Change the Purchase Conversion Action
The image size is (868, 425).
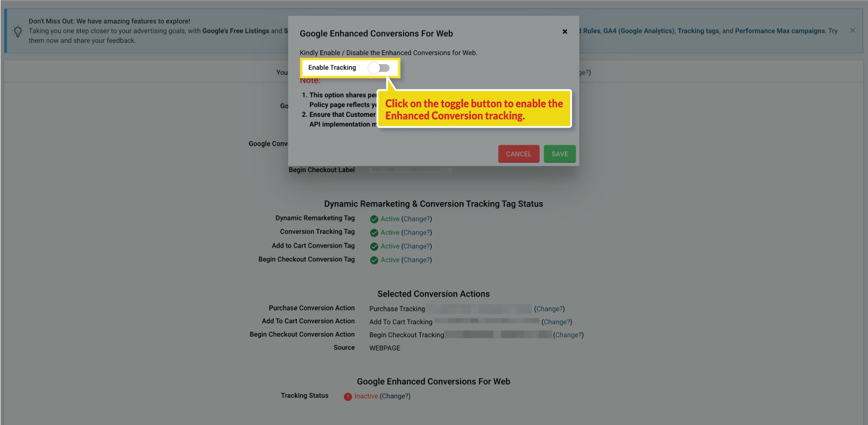pyautogui.click(x=550, y=309)
